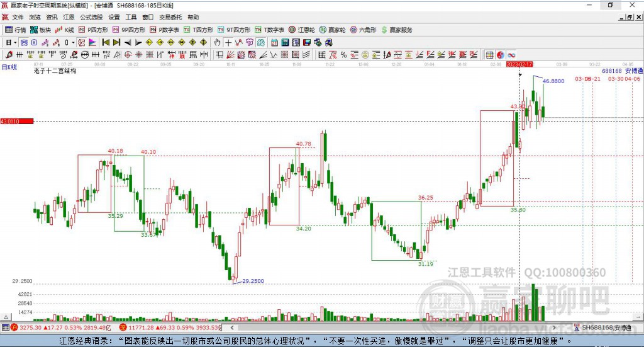644x347 pixels.
Task: Click the SH688168,安博通 status bar entry
Action: tap(602, 327)
